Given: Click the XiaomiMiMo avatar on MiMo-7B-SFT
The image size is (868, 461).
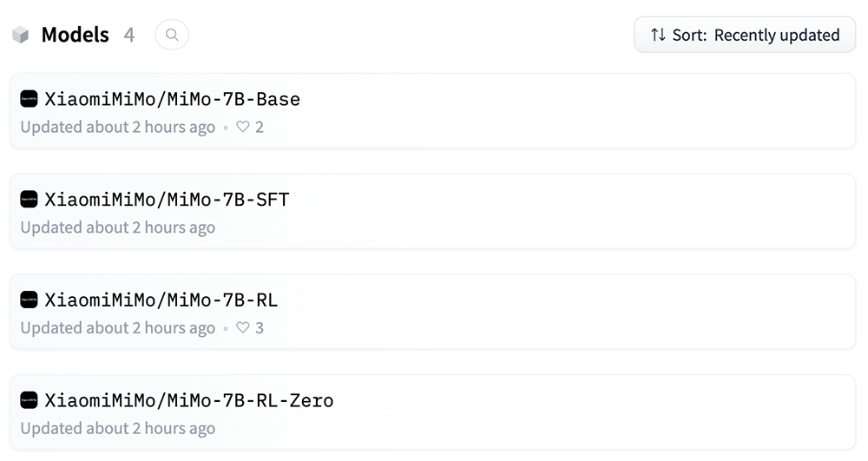Looking at the screenshot, I should (29, 200).
